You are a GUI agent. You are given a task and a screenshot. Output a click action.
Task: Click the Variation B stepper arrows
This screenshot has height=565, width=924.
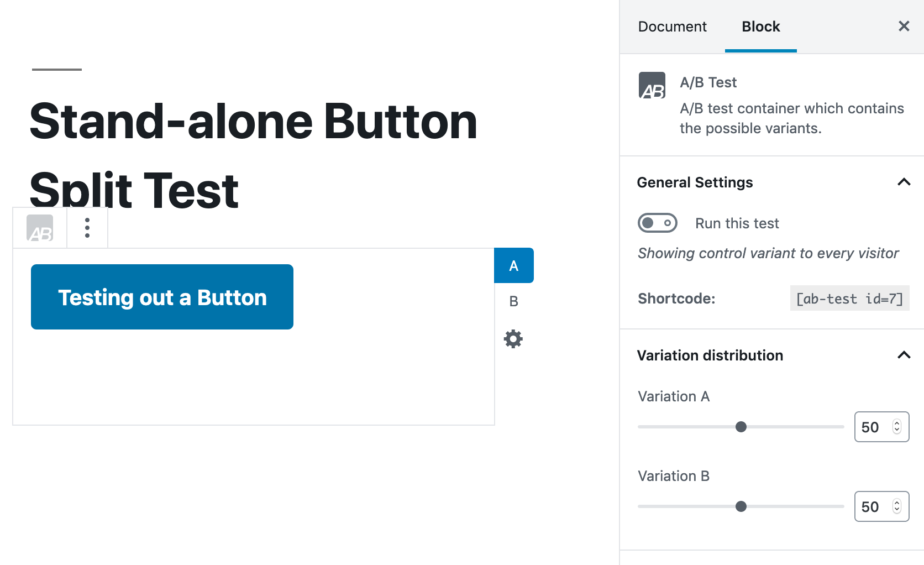click(x=897, y=506)
